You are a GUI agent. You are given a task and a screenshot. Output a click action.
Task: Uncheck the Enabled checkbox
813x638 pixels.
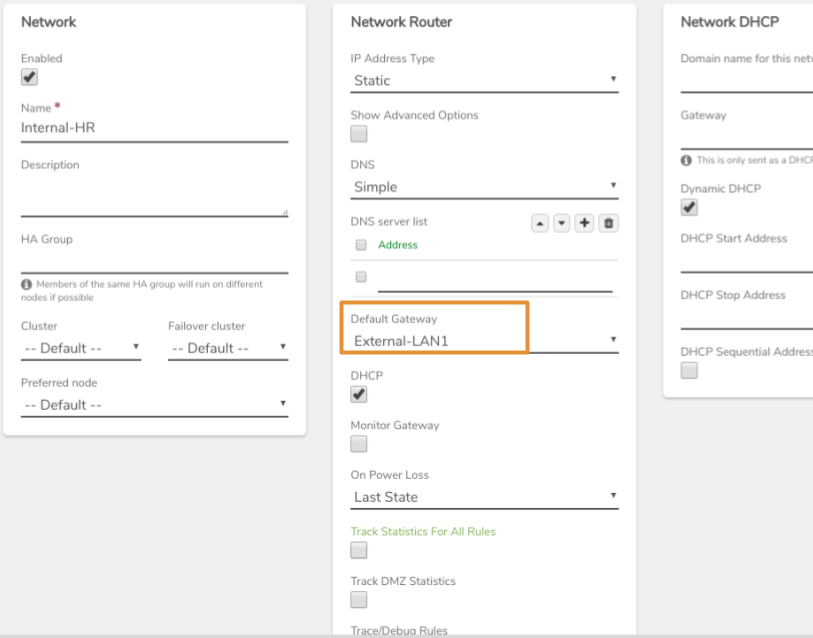coord(29,77)
